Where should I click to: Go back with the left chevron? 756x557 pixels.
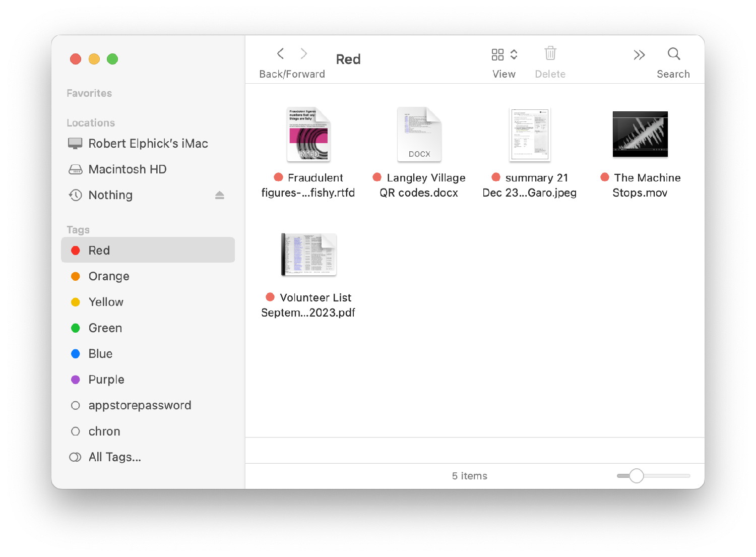click(281, 54)
